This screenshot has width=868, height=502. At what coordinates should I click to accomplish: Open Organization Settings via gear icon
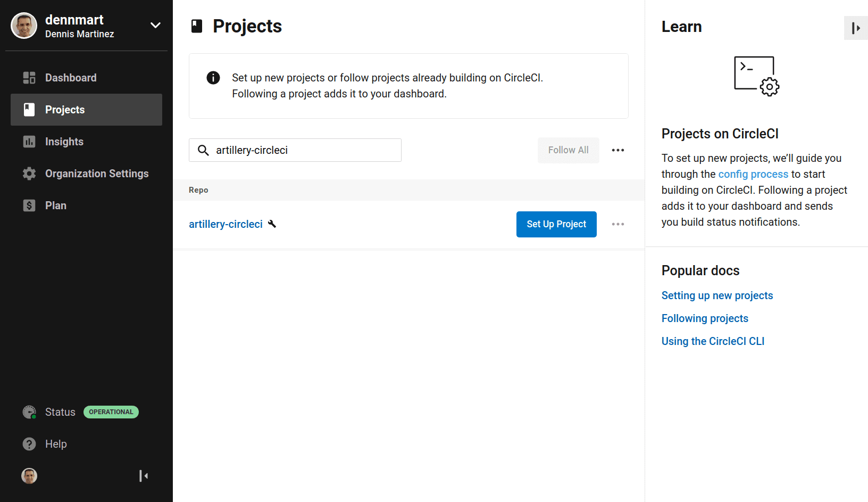coord(29,174)
